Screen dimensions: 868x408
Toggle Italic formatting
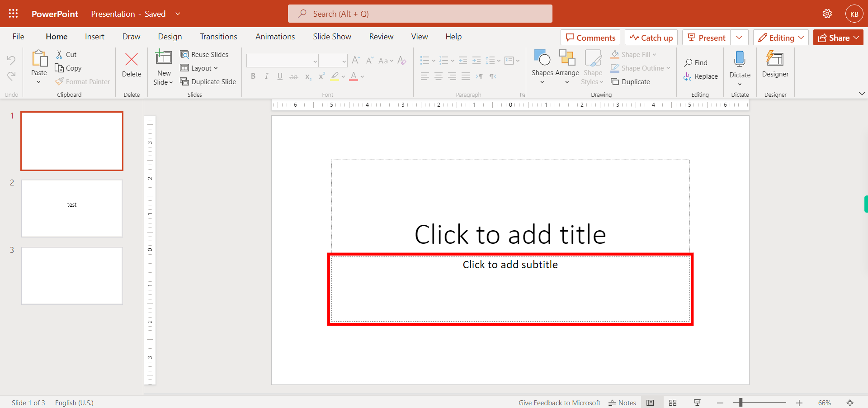(267, 76)
